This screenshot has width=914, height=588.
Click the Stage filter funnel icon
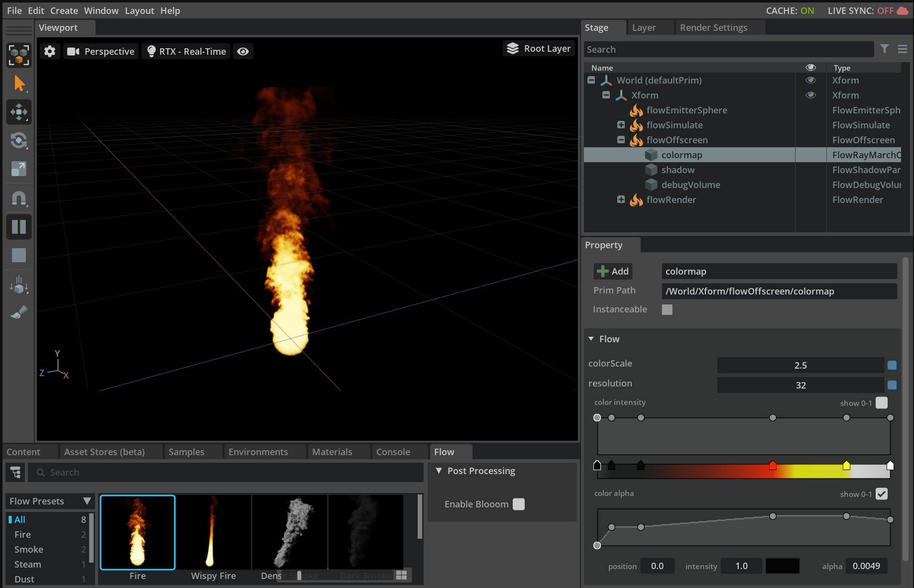[885, 49]
